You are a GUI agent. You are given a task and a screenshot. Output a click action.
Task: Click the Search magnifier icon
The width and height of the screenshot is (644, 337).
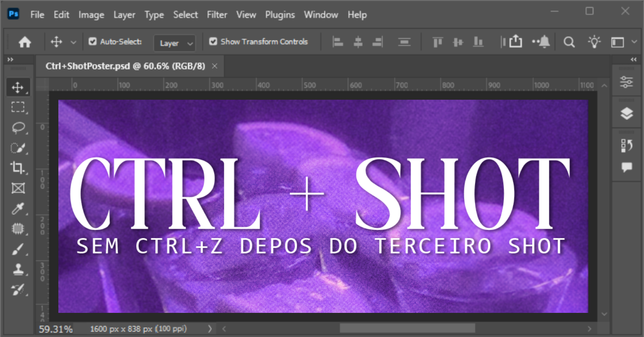point(569,42)
